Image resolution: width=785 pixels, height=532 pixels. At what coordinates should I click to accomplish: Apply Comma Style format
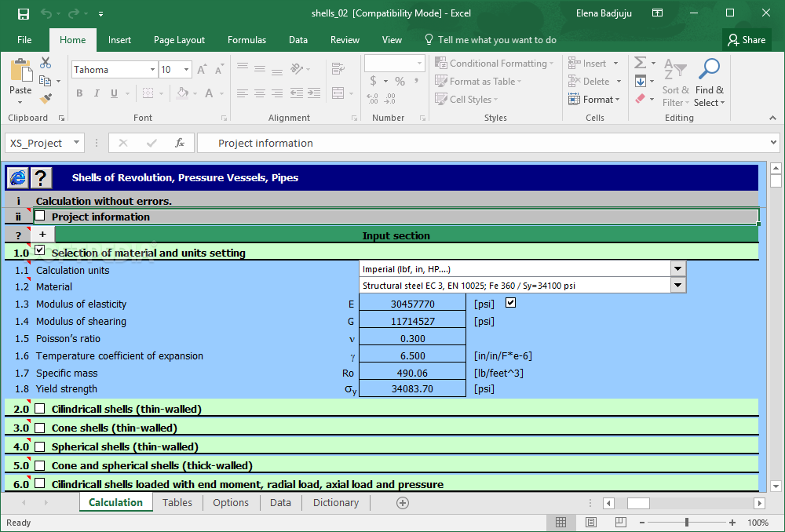(417, 81)
